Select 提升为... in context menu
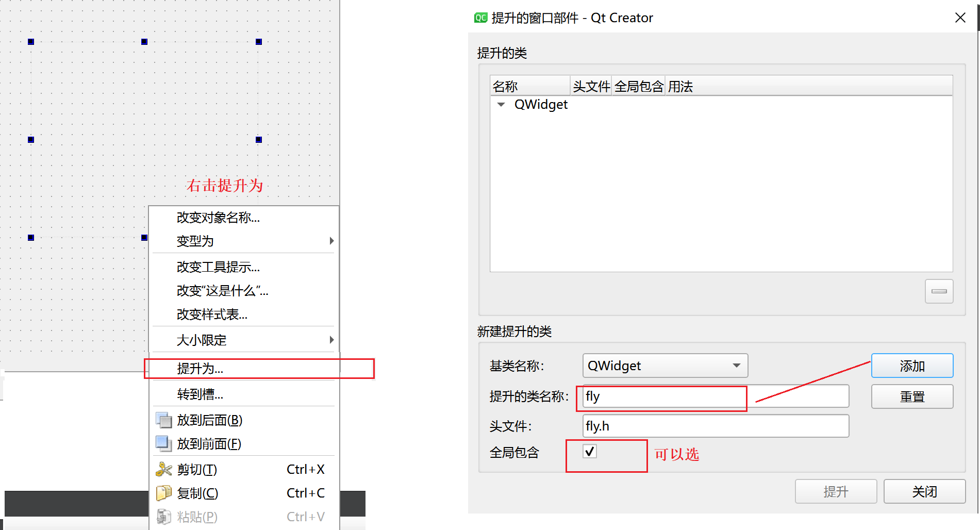This screenshot has width=980, height=530. pos(244,368)
